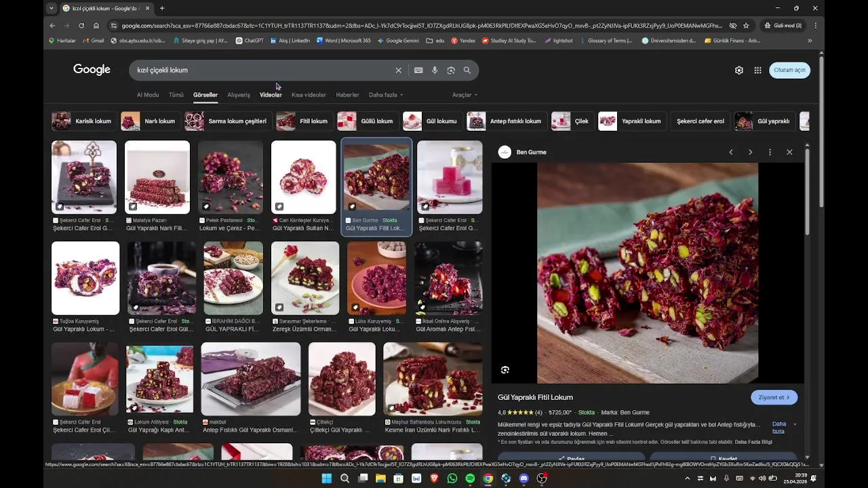
Task: Open Discord from the taskbar
Action: click(524, 479)
